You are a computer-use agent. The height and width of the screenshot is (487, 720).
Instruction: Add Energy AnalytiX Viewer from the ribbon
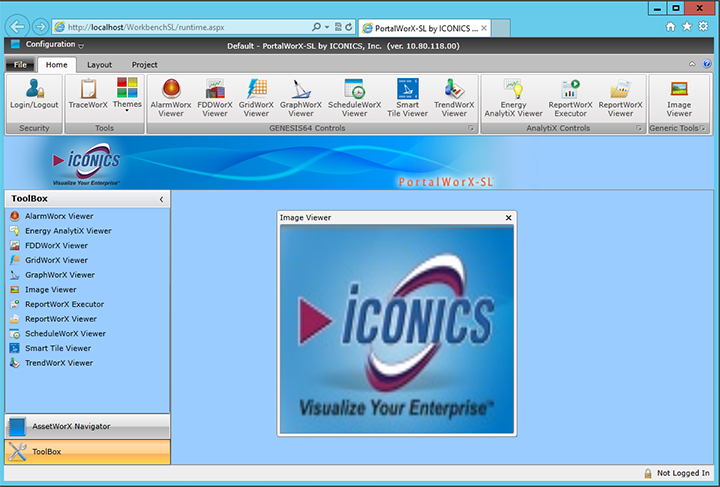coord(513,98)
